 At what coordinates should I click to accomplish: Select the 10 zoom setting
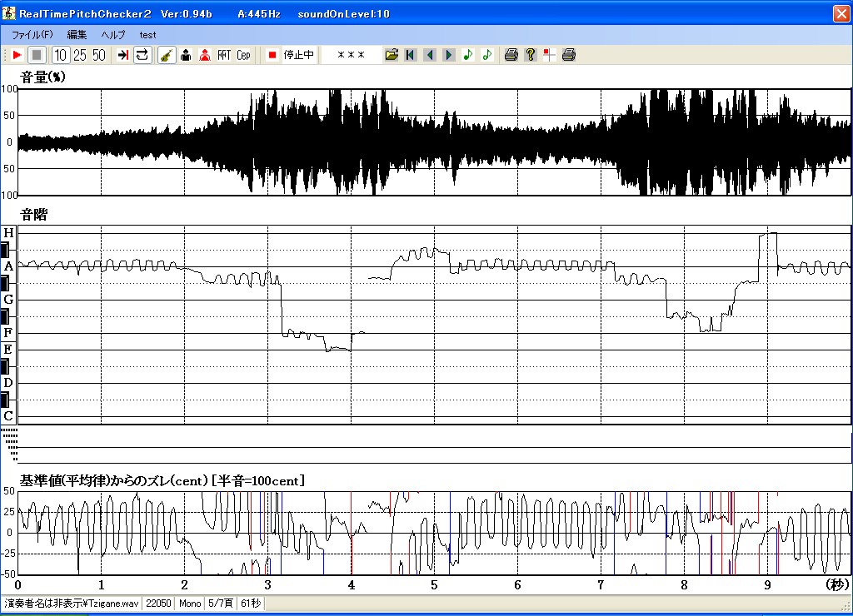point(60,55)
